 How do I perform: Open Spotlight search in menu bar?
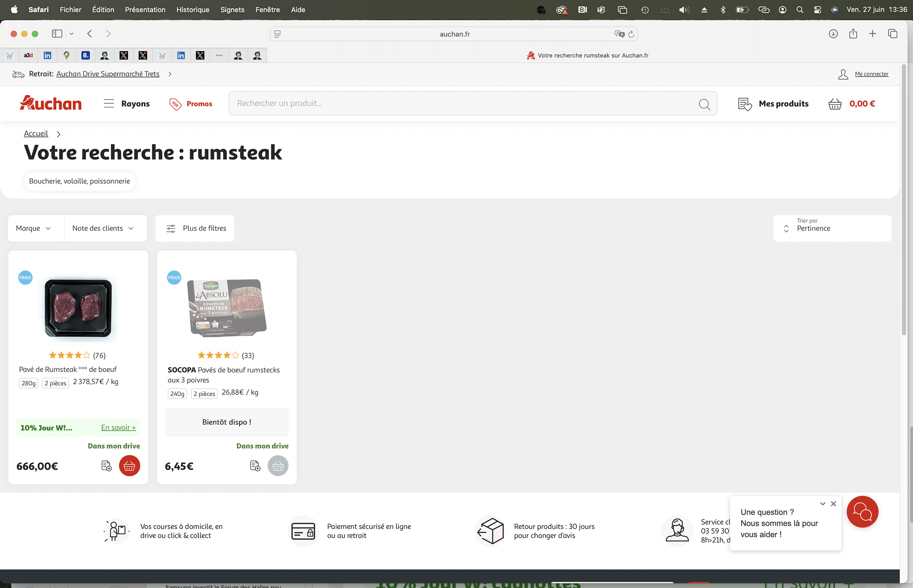(799, 9)
